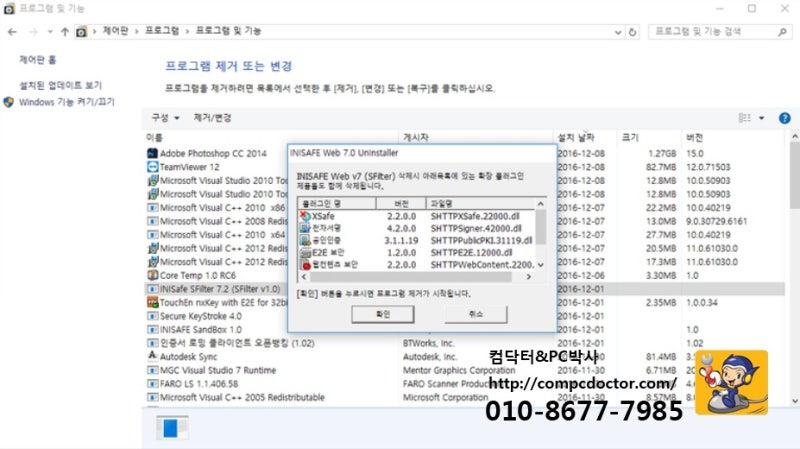The width and height of the screenshot is (800, 449).
Task: Select the 인증서 로밍 클라이언트 오픈뱅킹 (1.02) row
Action: click(x=464, y=343)
